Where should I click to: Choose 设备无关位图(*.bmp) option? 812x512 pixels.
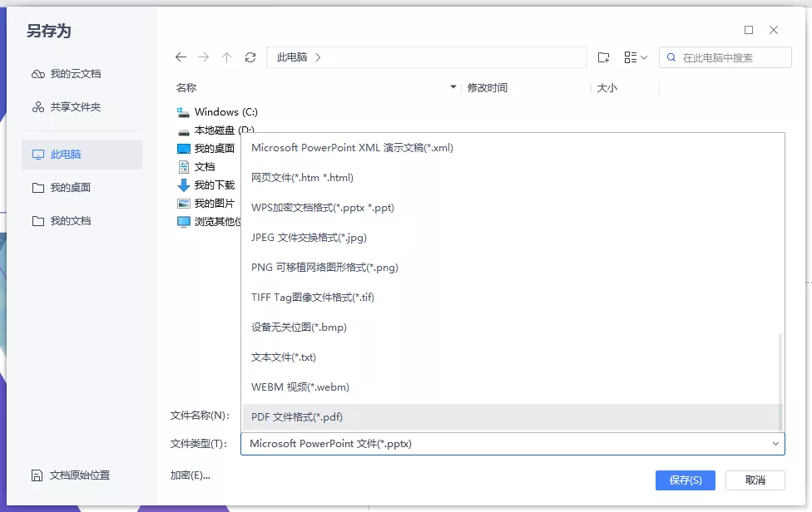512,327
